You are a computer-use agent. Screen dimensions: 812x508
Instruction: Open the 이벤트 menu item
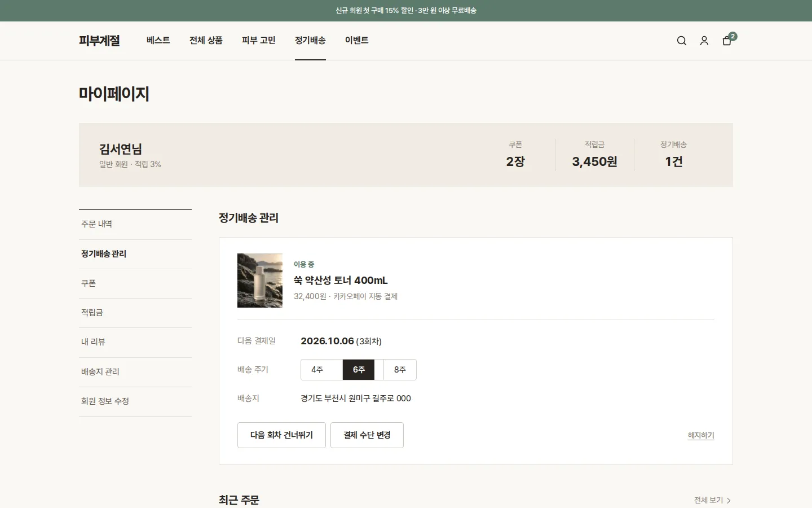[x=357, y=41]
